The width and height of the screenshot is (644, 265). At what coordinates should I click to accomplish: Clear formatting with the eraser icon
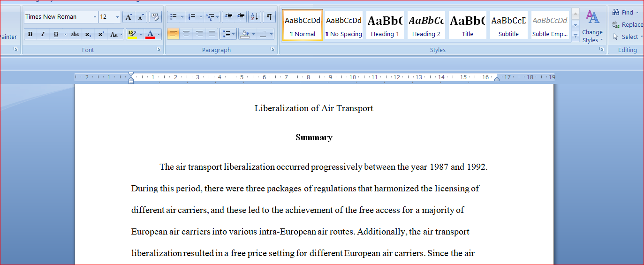tap(155, 17)
